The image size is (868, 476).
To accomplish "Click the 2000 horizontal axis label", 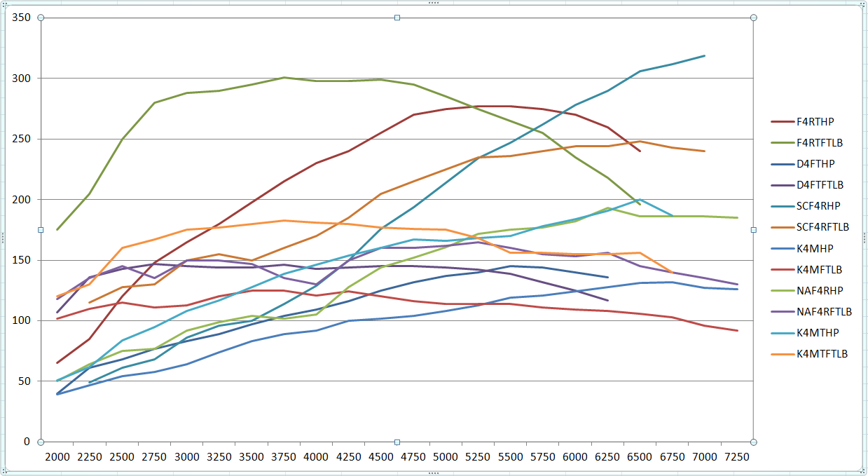I will [57, 456].
